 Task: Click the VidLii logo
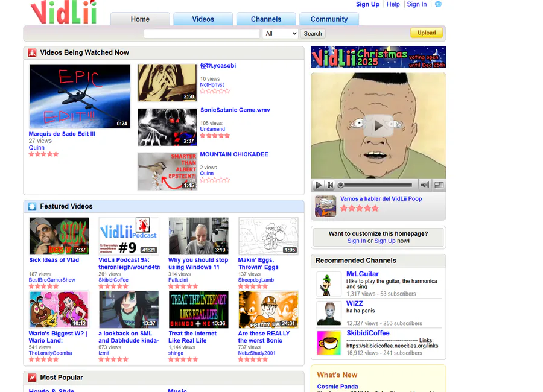[64, 12]
